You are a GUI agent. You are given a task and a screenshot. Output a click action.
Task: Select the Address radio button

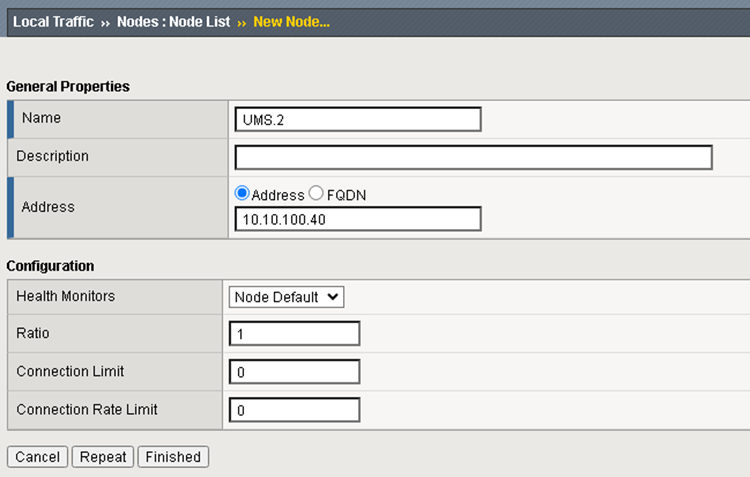242,194
